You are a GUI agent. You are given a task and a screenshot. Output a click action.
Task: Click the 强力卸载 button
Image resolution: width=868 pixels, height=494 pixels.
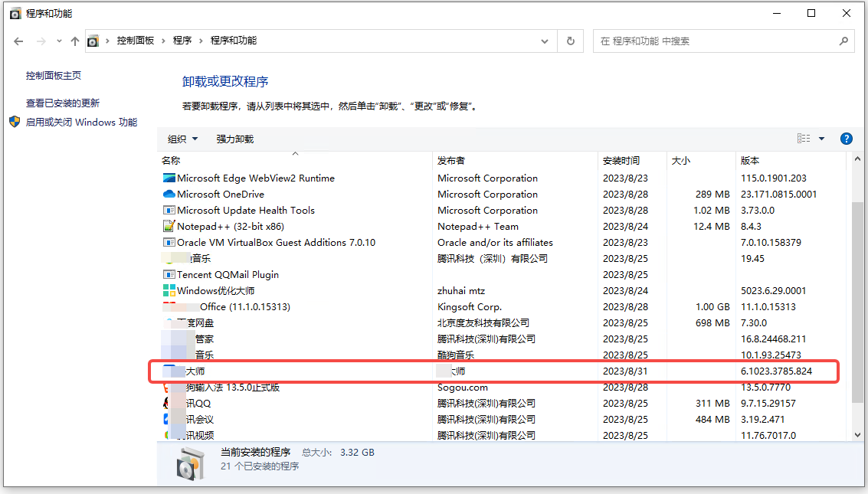click(234, 139)
